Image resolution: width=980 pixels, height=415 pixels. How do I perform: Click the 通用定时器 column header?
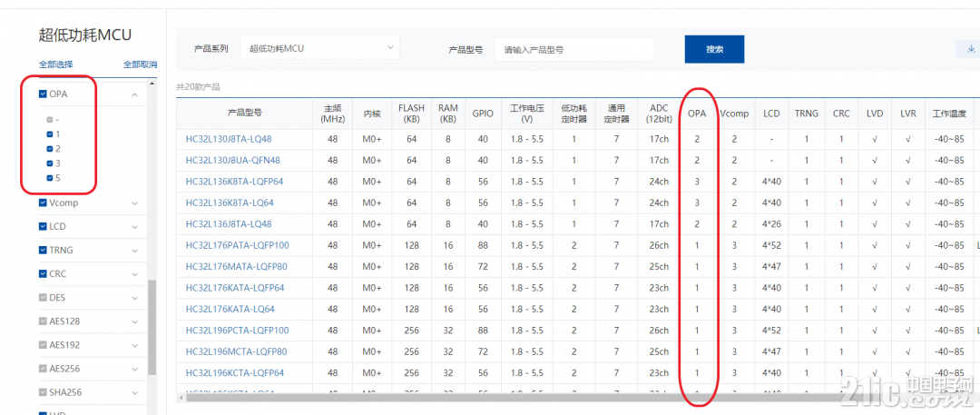[x=616, y=114]
